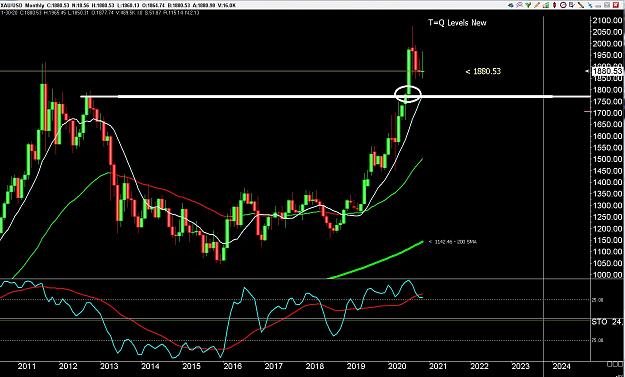Click the 2011 year label on time axis
This screenshot has width=625, height=377.
[27, 366]
